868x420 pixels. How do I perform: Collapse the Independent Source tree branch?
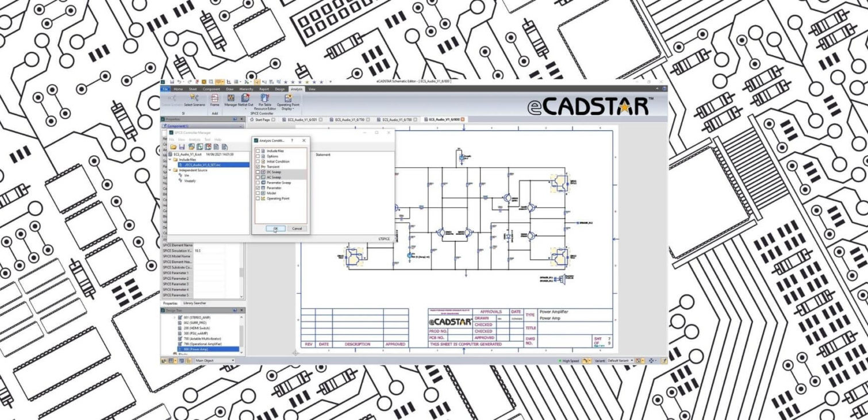click(170, 170)
